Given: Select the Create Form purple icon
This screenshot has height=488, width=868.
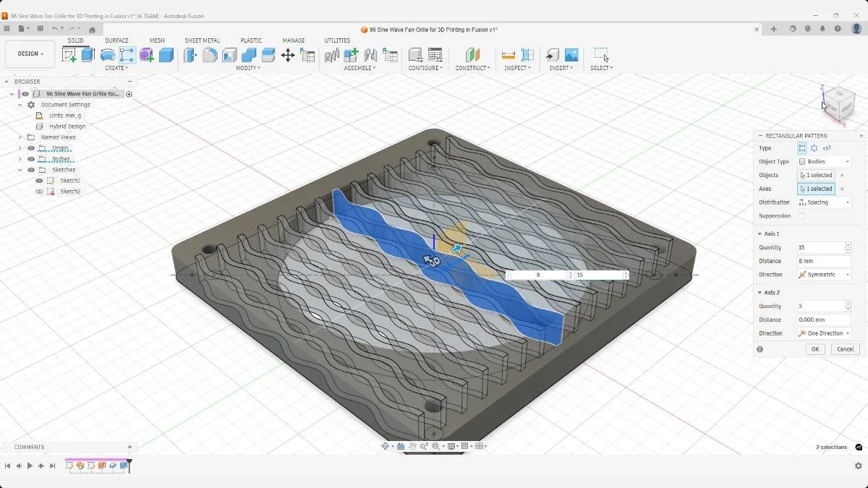Looking at the screenshot, I should 147,55.
